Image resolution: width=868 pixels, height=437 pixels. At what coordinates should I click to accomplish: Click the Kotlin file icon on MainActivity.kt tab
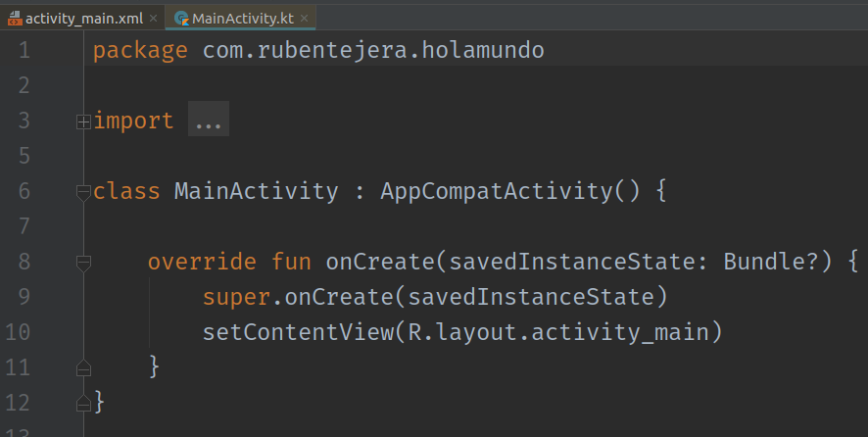pyautogui.click(x=181, y=19)
